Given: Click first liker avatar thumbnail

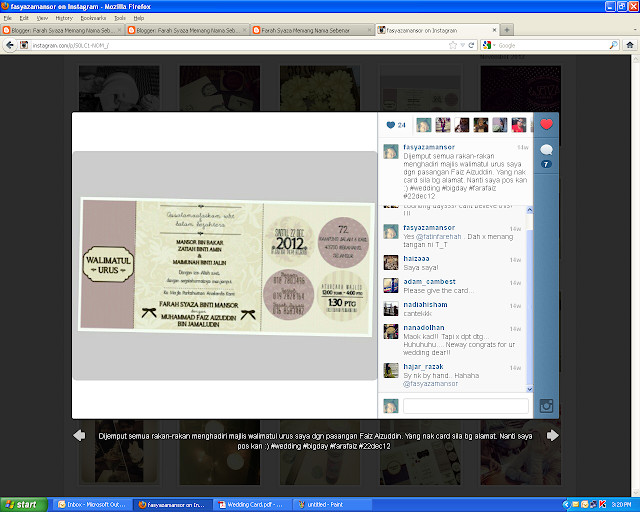Looking at the screenshot, I should point(423,125).
